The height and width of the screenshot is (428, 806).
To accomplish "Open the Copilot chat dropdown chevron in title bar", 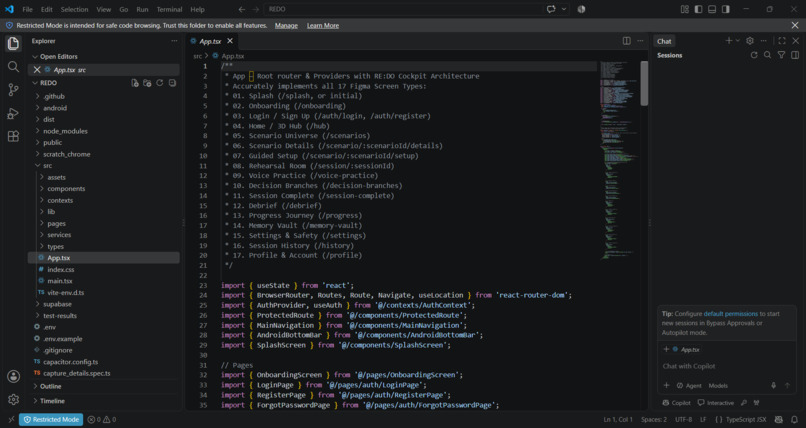I will point(564,9).
